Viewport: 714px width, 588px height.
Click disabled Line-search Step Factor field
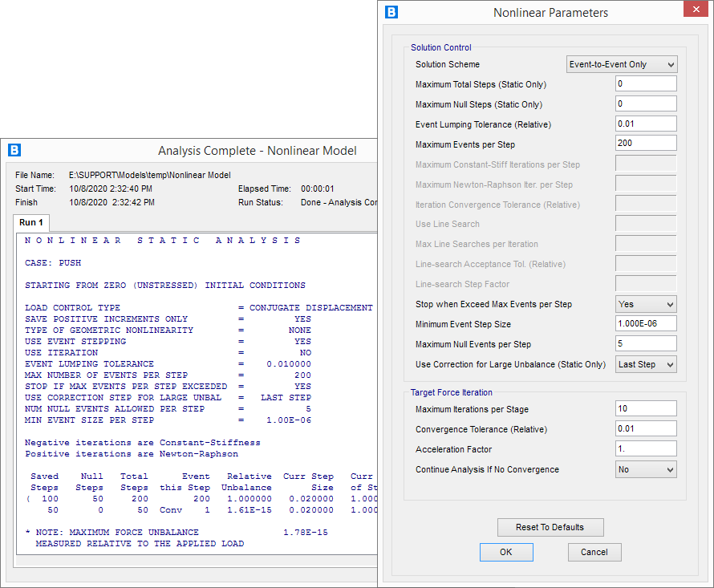coord(646,284)
